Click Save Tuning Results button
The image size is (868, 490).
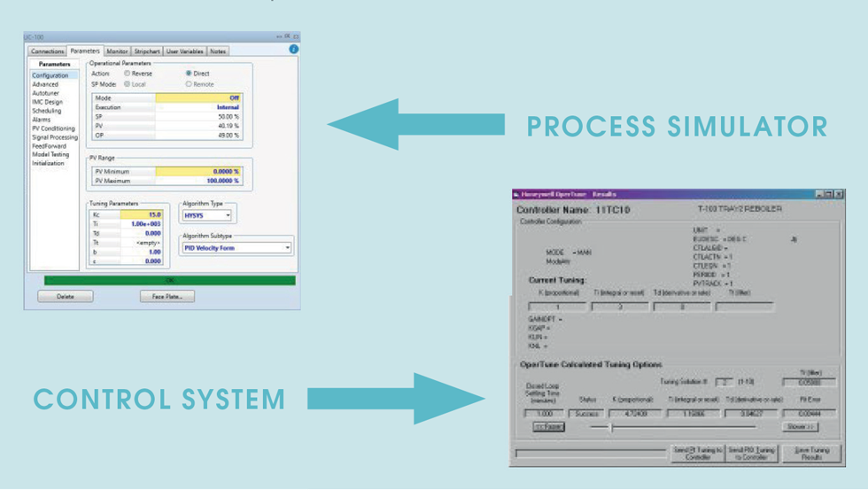tap(811, 453)
